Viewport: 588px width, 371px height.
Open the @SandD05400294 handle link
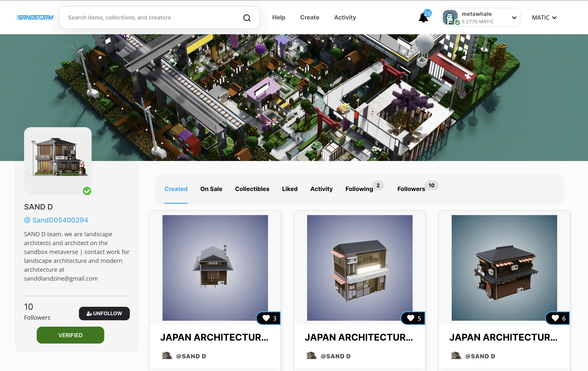[56, 220]
